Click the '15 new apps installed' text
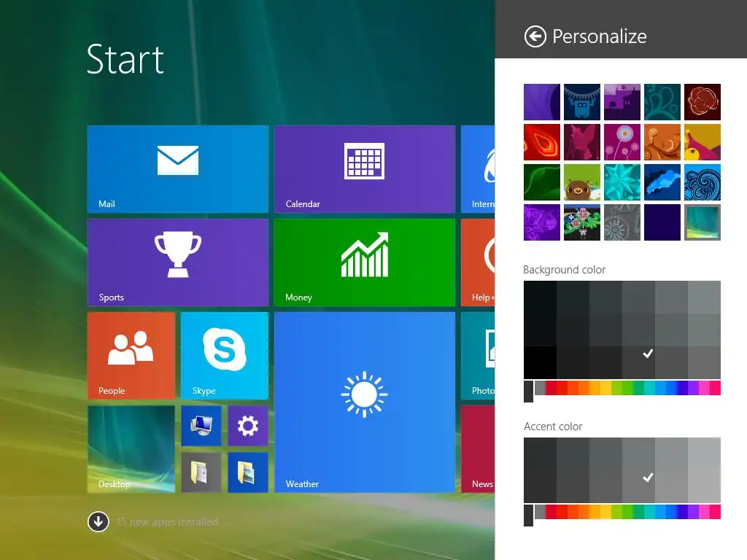 pyautogui.click(x=167, y=522)
